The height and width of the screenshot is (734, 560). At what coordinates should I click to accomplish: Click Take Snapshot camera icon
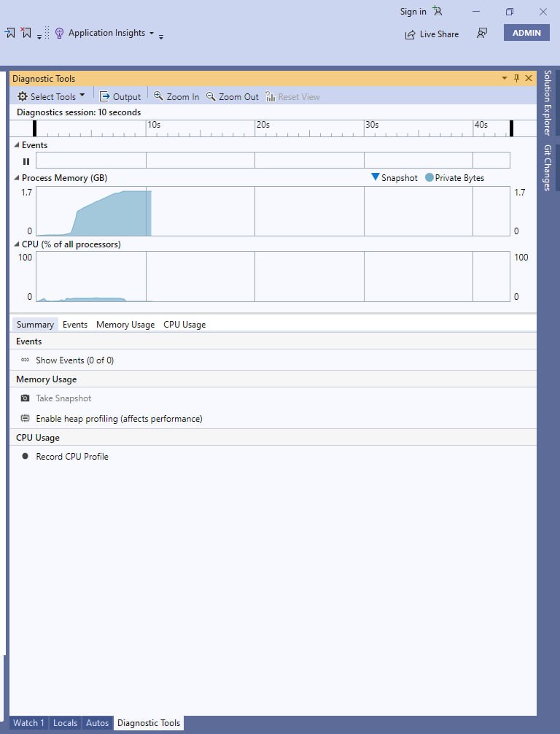[26, 398]
